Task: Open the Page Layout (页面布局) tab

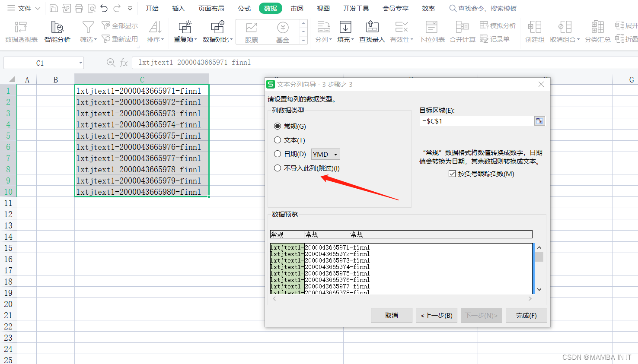Action: coord(211,8)
